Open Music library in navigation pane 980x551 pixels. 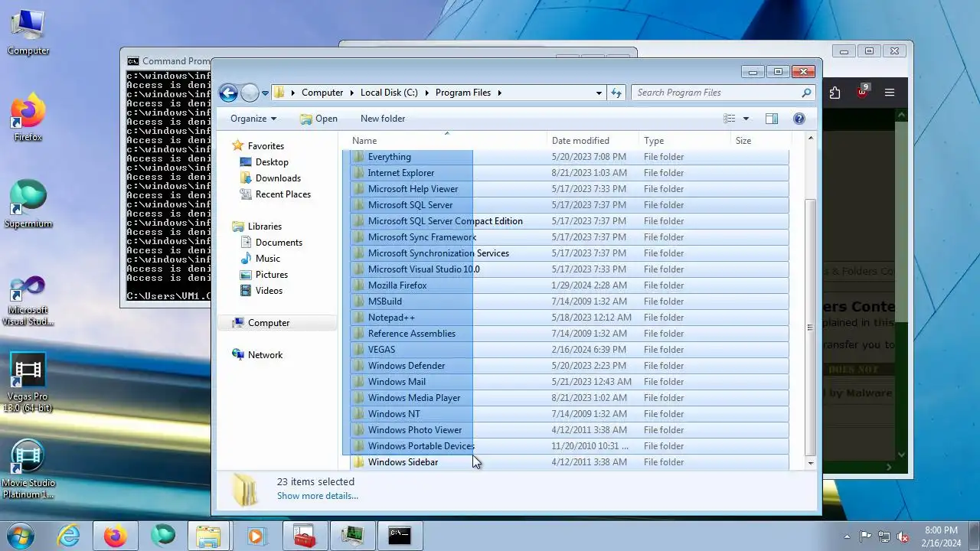pyautogui.click(x=267, y=259)
